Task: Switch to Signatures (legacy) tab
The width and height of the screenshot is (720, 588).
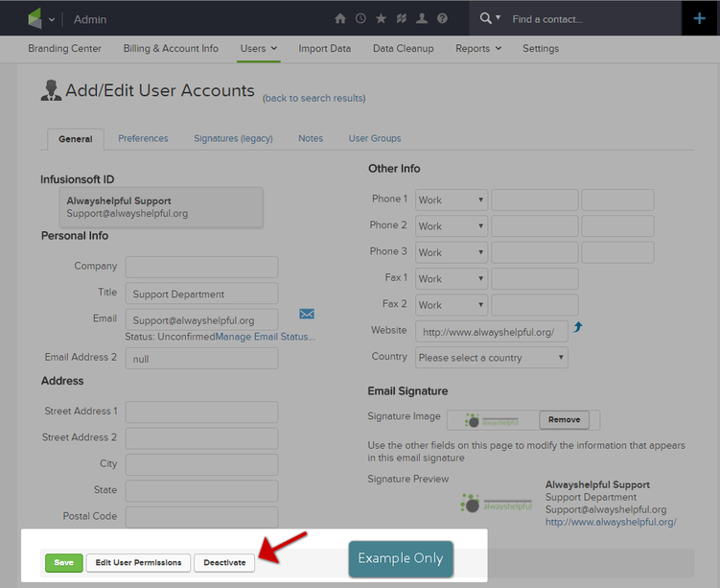Action: 233,138
